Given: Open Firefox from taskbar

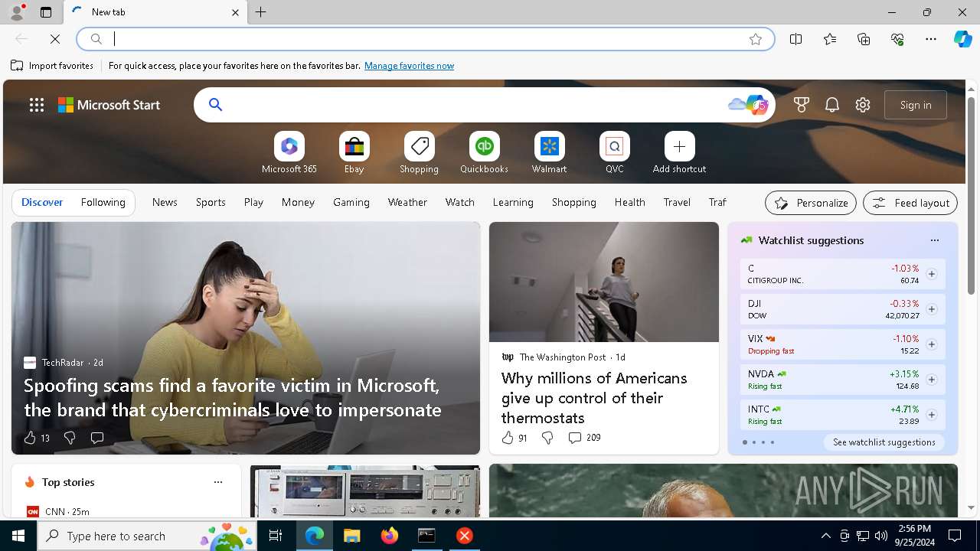Looking at the screenshot, I should pyautogui.click(x=389, y=536).
